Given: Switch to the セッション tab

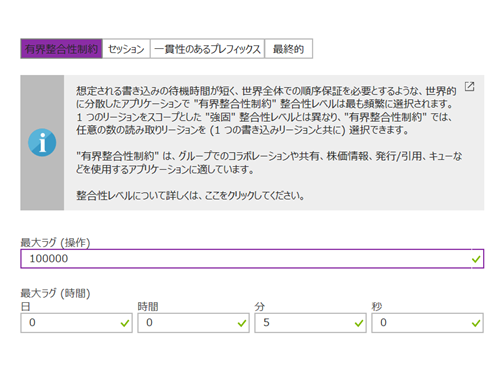Looking at the screenshot, I should tap(126, 49).
